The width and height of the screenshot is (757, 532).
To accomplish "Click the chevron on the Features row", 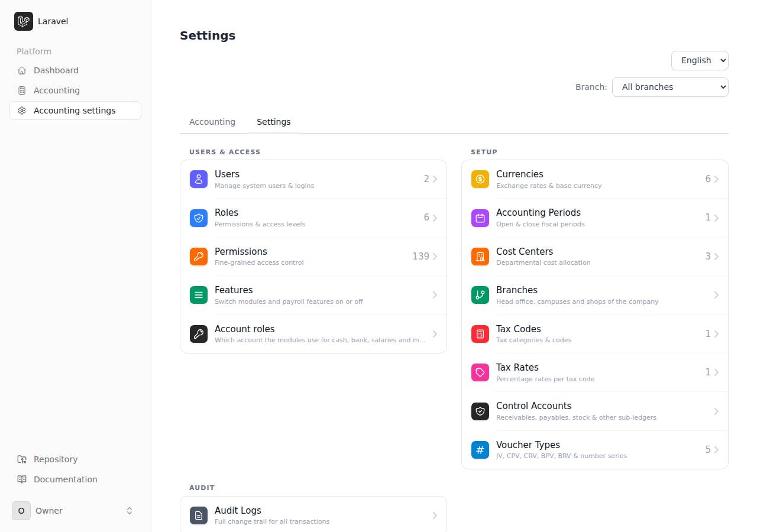I will point(435,295).
